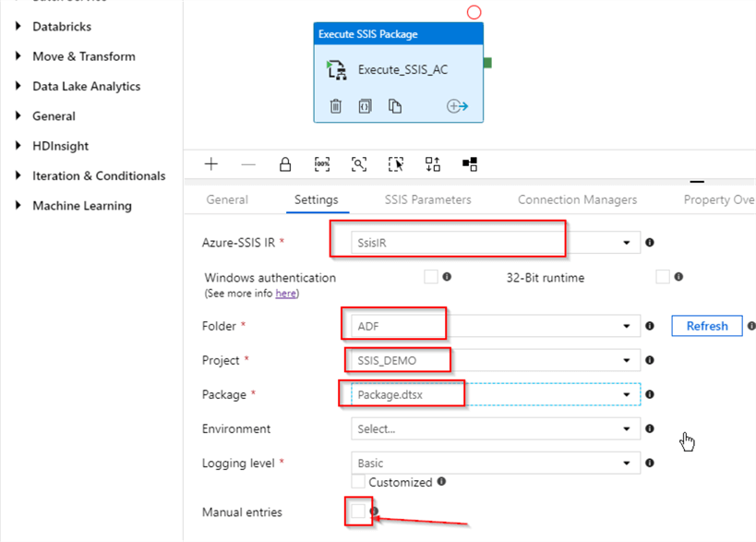The width and height of the screenshot is (756, 542).
Task: Enable Windows authentication checkbox
Action: tap(430, 276)
